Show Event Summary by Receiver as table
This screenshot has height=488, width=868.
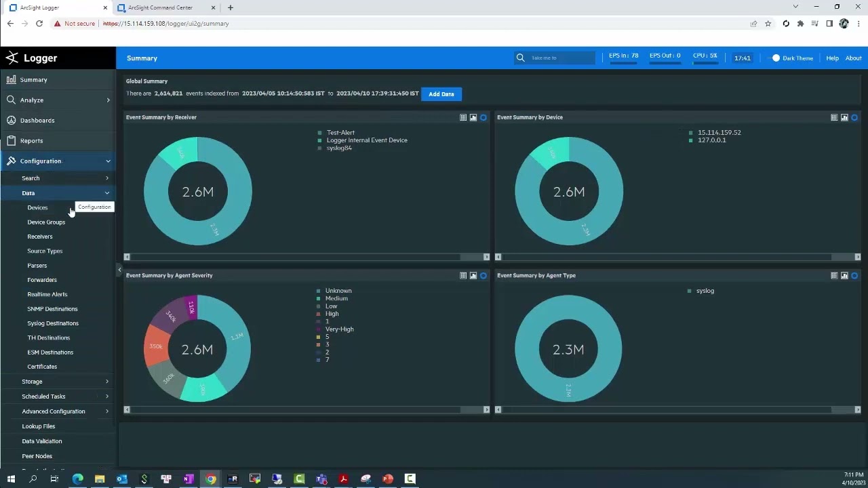point(463,117)
